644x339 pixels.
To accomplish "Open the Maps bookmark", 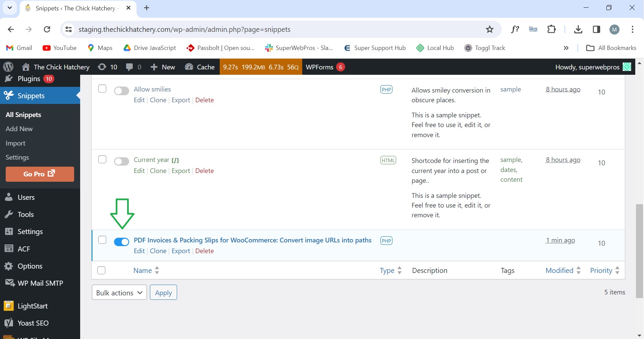I will (100, 48).
